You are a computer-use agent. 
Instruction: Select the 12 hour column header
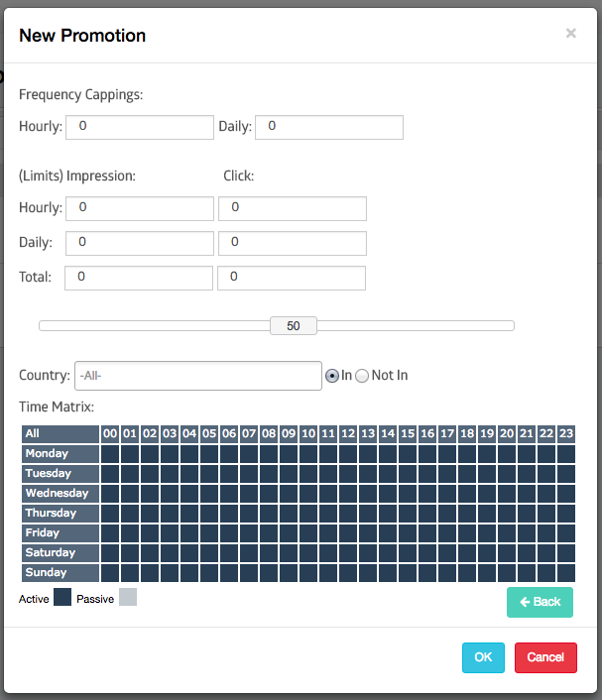(x=348, y=434)
